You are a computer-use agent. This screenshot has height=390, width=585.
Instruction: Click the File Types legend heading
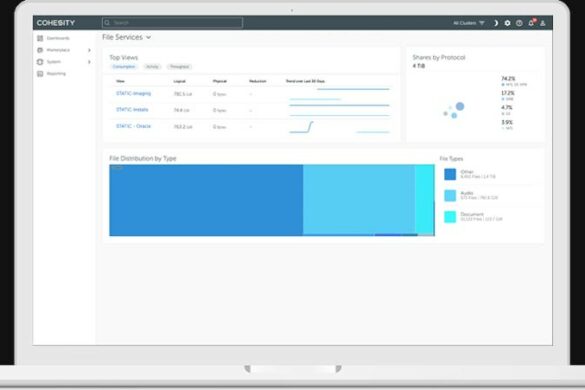coord(451,159)
